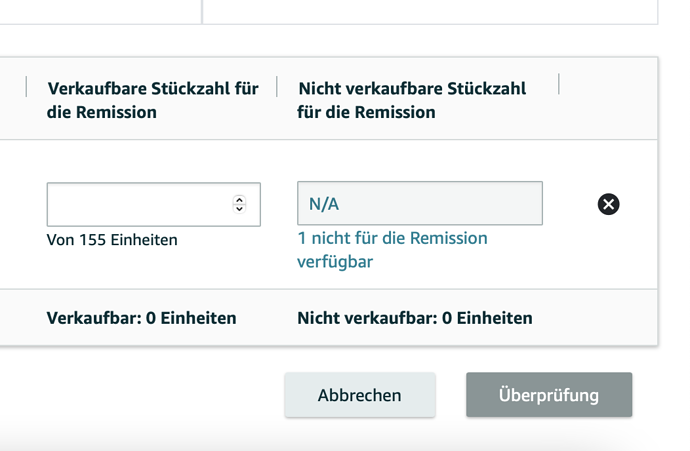Viewport: 690px width, 451px height.
Task: Remove the row with the X icon
Action: pos(608,204)
